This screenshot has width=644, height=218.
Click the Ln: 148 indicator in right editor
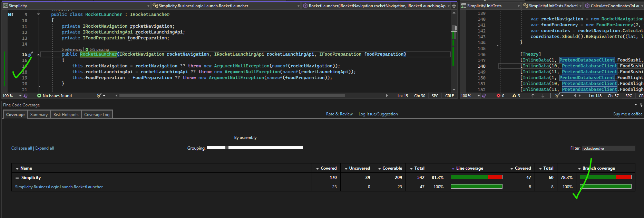[595, 96]
